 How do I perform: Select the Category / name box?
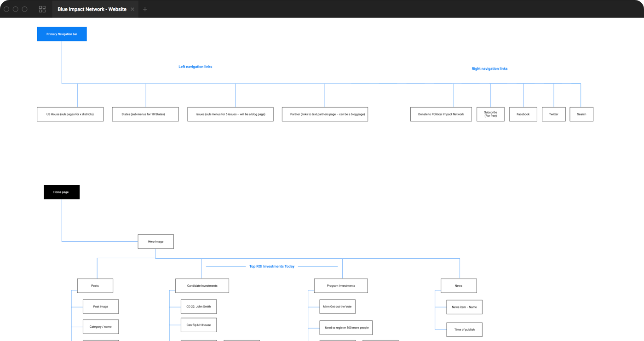tap(101, 327)
